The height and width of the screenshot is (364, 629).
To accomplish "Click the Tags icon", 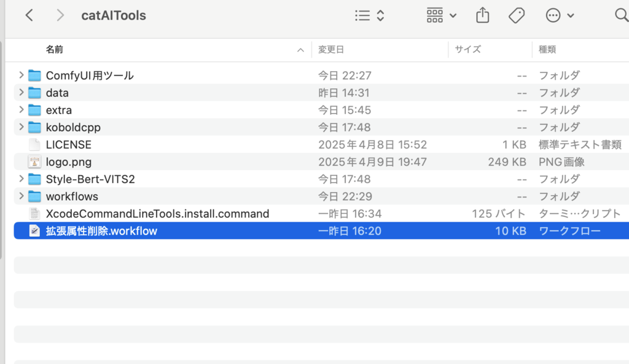I will pos(517,15).
